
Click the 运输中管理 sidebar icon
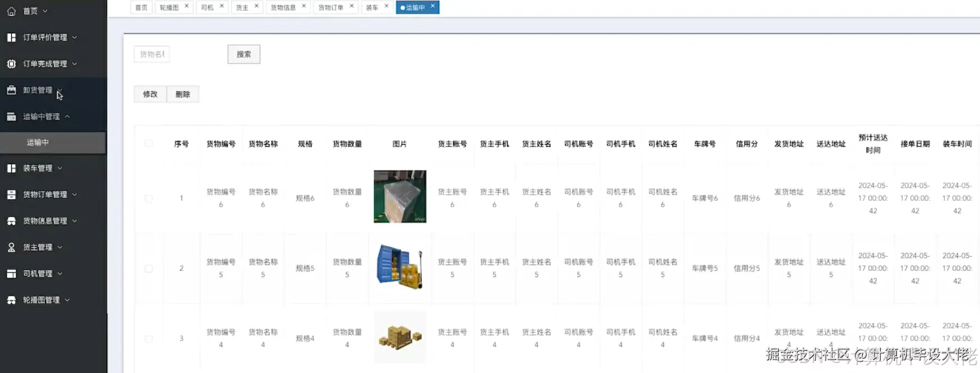pos(11,116)
